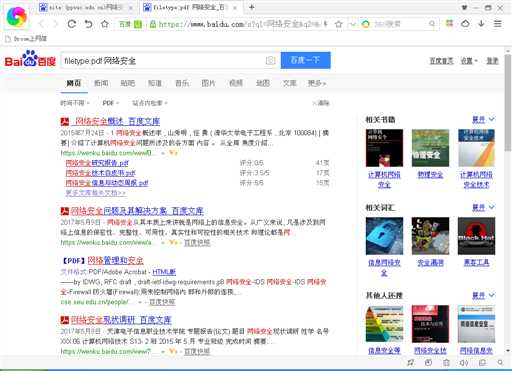Click the star icon next to the restore arrow
This screenshot has height=371, width=512.
point(105,24)
